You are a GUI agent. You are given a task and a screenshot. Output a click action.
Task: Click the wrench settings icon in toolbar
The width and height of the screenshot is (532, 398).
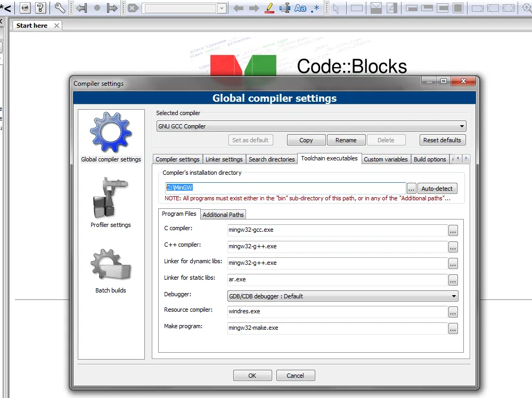tap(60, 7)
